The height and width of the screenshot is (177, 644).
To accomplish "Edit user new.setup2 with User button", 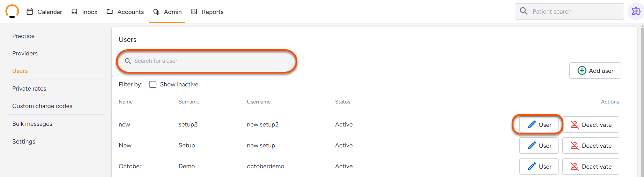I will point(539,125).
